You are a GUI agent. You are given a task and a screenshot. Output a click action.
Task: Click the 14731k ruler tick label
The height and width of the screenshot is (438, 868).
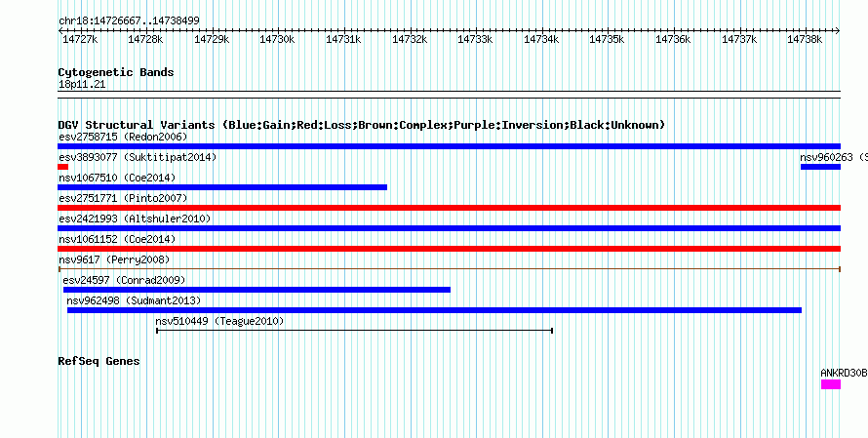pos(343,39)
